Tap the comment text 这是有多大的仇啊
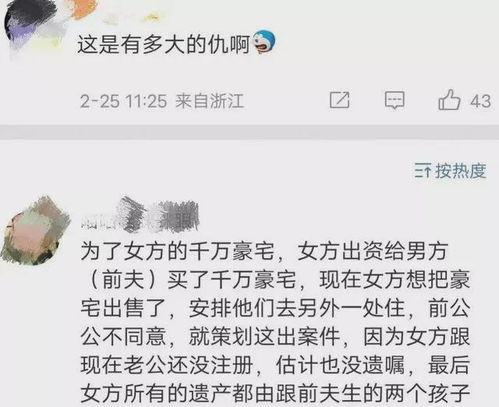Image resolution: width=499 pixels, height=407 pixels. 164,44
